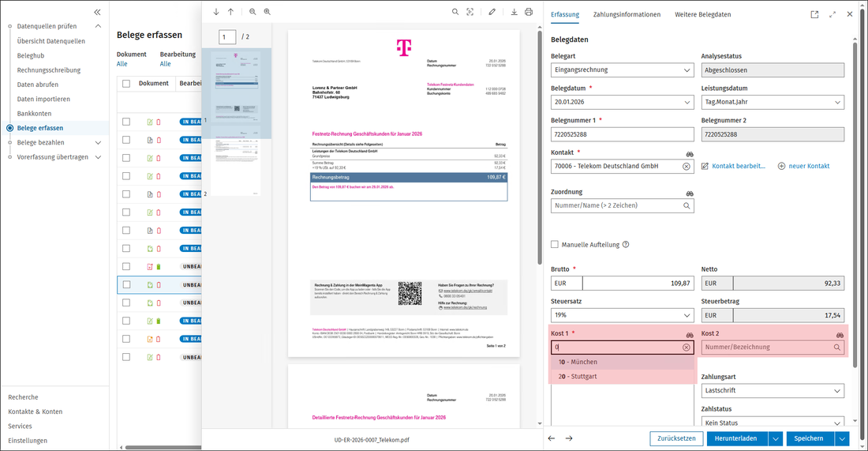Open Kost 2 binoculars search
868x451 pixels.
coord(840,335)
